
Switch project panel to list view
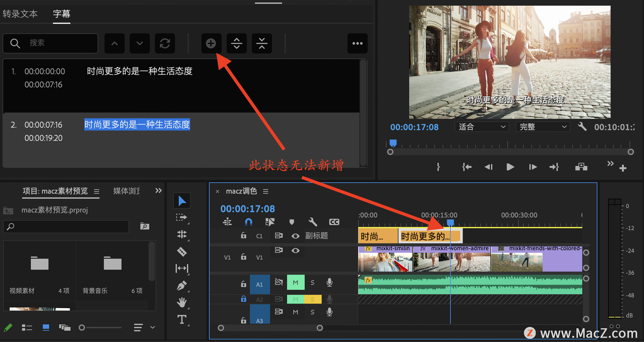27,328
